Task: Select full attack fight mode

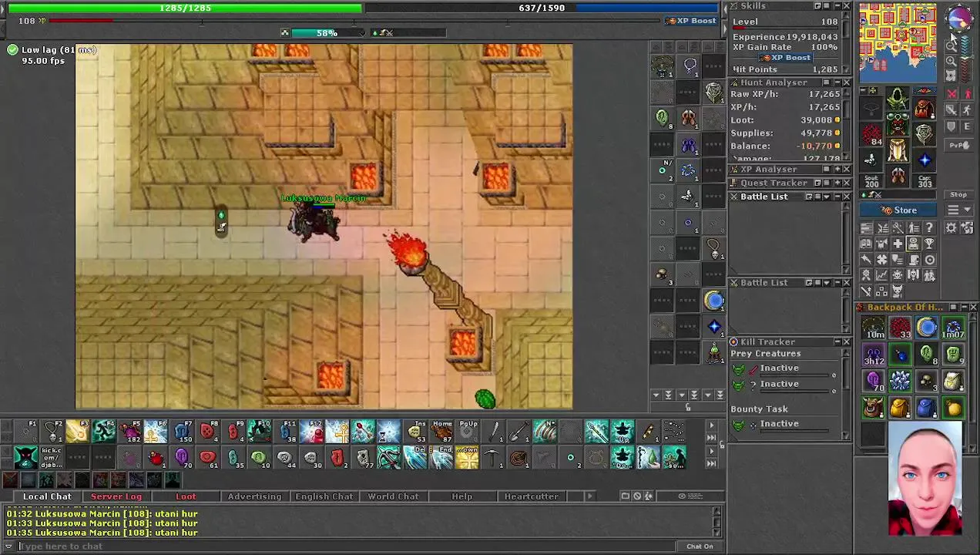Action: click(x=952, y=94)
